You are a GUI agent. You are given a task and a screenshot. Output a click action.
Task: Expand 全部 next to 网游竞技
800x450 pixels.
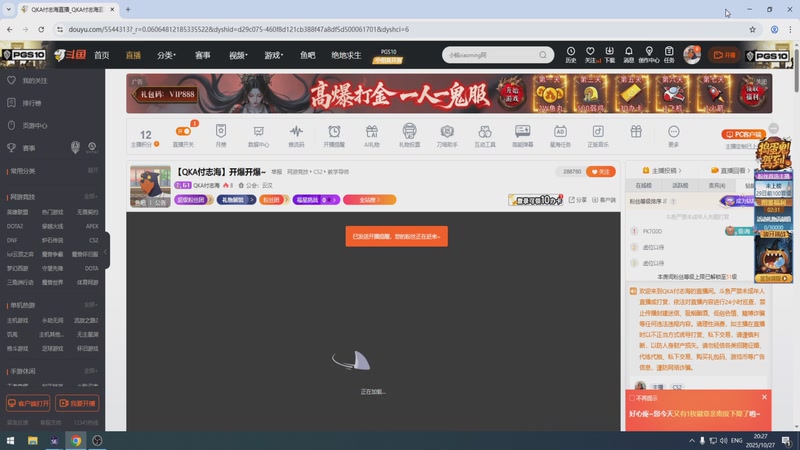click(x=90, y=196)
